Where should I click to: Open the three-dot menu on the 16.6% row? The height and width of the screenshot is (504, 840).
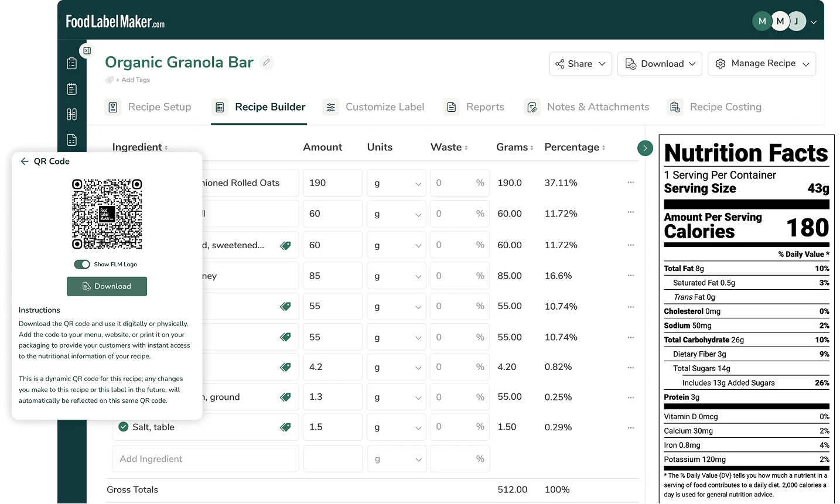coord(631,275)
